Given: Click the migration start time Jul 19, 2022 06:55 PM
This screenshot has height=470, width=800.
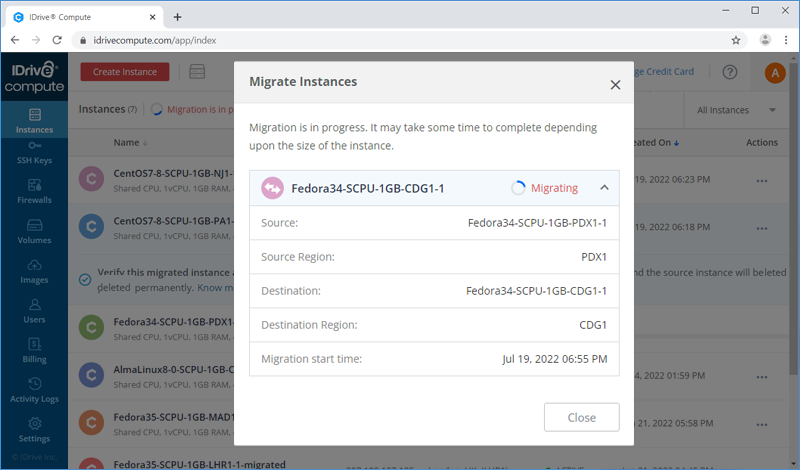Looking at the screenshot, I should tap(555, 359).
